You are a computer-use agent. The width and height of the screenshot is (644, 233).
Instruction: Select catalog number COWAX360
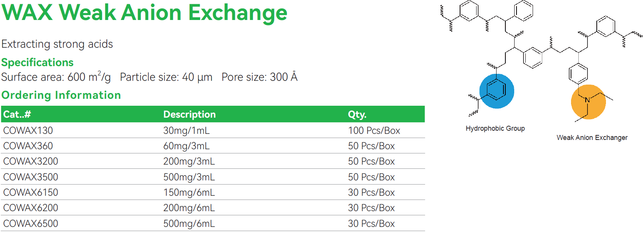(x=28, y=146)
